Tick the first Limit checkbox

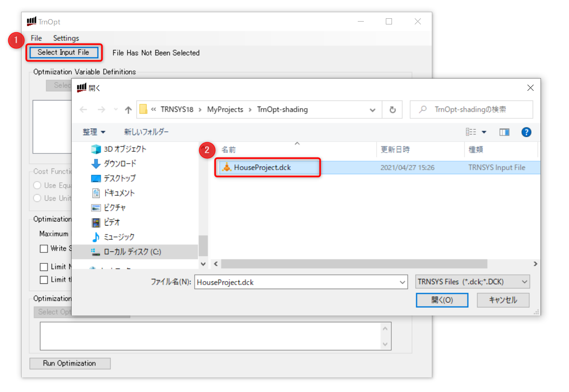coord(44,267)
